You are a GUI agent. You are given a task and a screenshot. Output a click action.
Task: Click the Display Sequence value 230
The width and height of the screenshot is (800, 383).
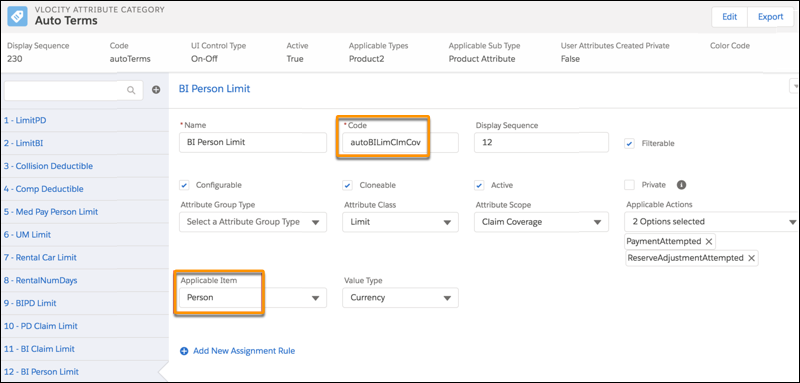point(15,59)
